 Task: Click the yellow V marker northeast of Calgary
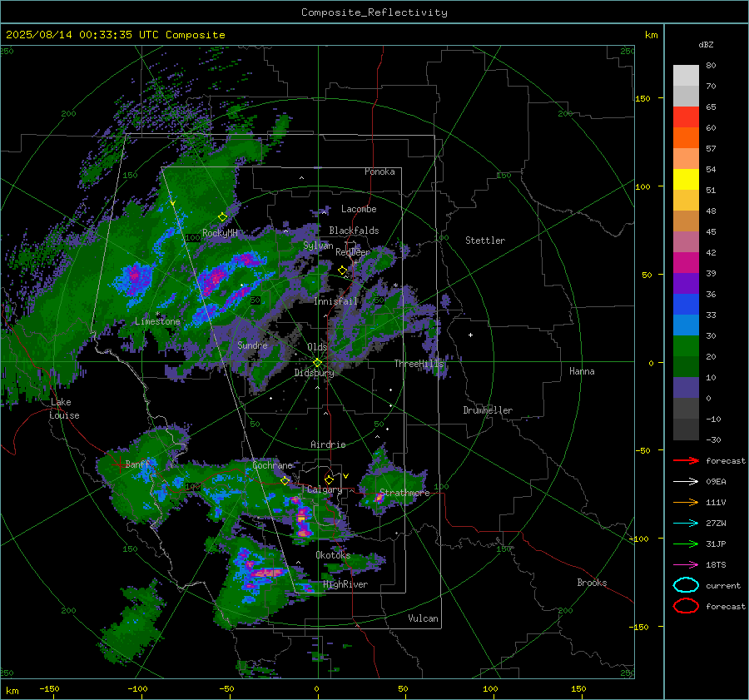[346, 476]
